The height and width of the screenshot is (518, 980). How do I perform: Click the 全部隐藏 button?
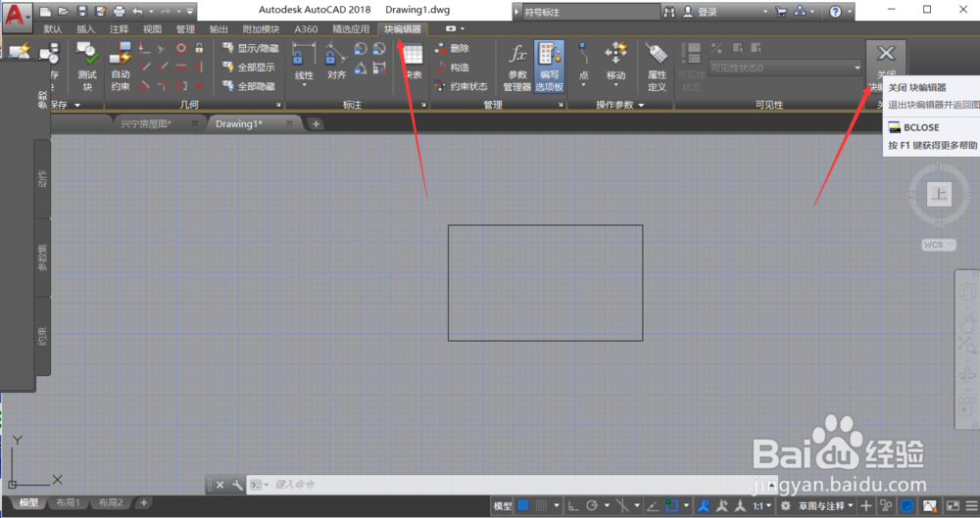249,85
